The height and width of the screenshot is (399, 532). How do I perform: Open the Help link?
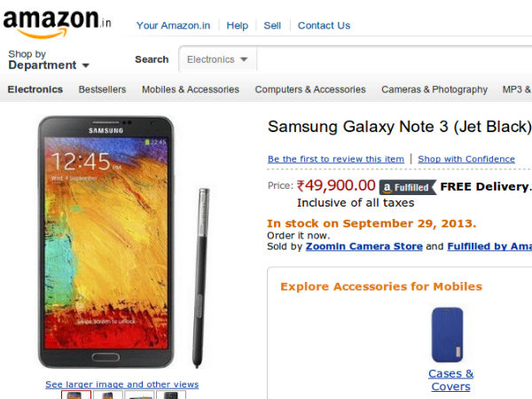coord(237,26)
